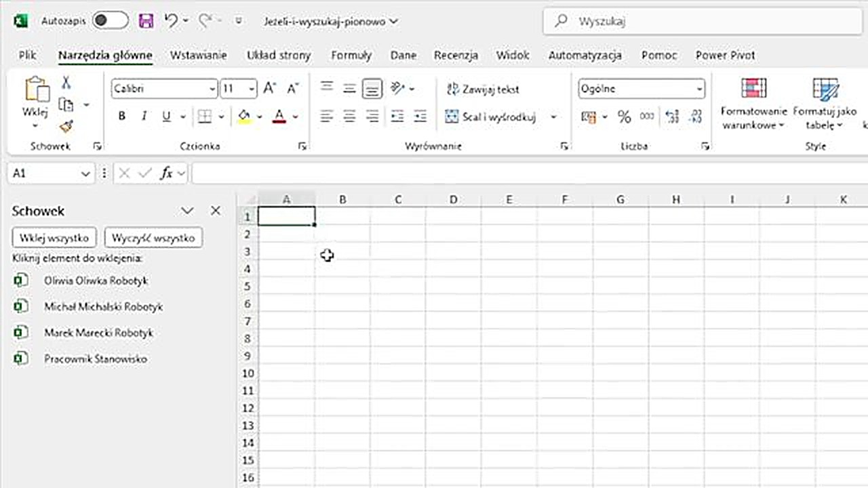This screenshot has width=868, height=488.
Task: Increase font size with larger A icon
Action: pyautogui.click(x=269, y=88)
